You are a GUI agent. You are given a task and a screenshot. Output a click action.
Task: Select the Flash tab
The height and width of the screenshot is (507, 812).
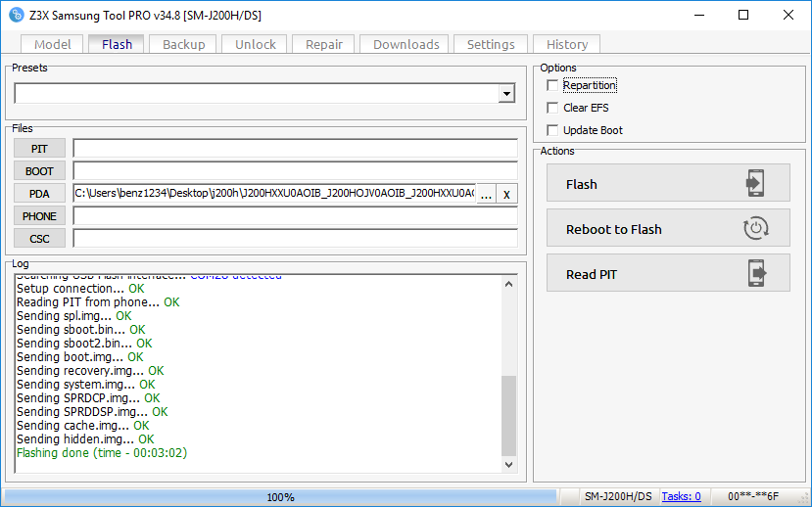(x=117, y=44)
